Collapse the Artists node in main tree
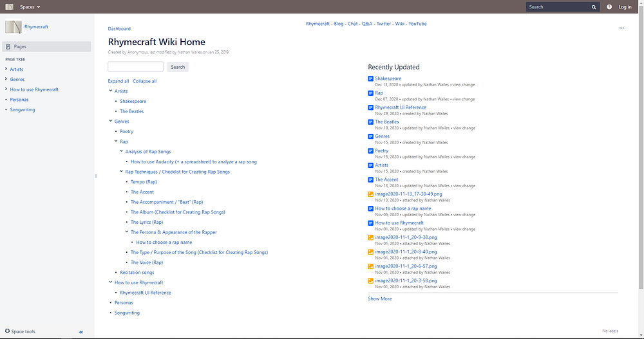 click(x=111, y=91)
